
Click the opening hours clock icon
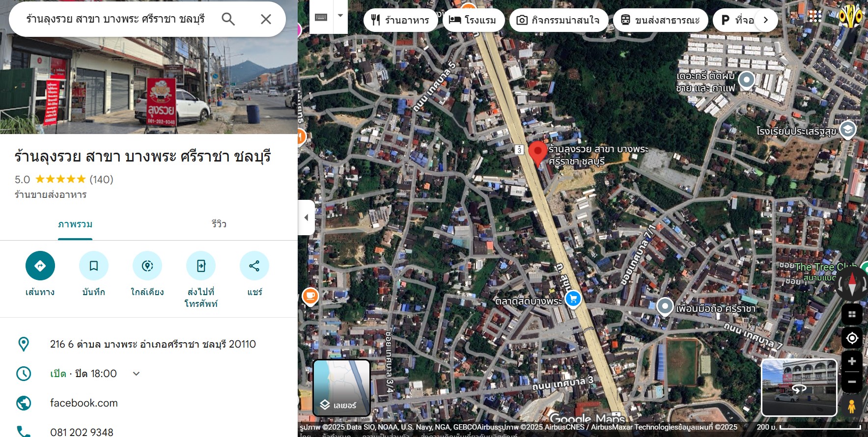(24, 374)
